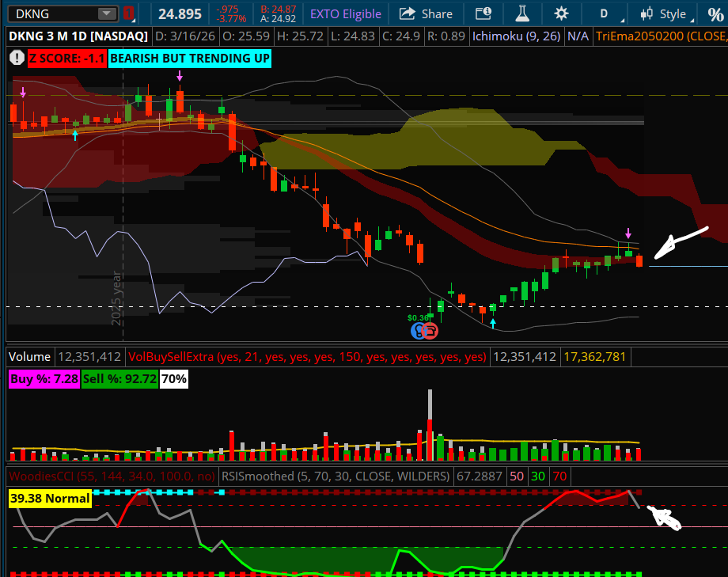
Task: Click the red alert badge beside DKNG symbol
Action: [x=127, y=13]
